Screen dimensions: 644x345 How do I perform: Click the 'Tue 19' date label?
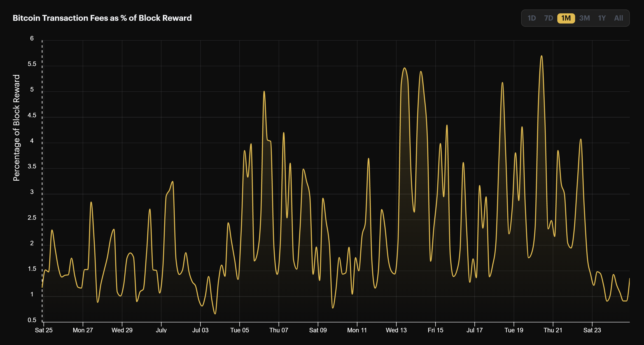(514, 330)
